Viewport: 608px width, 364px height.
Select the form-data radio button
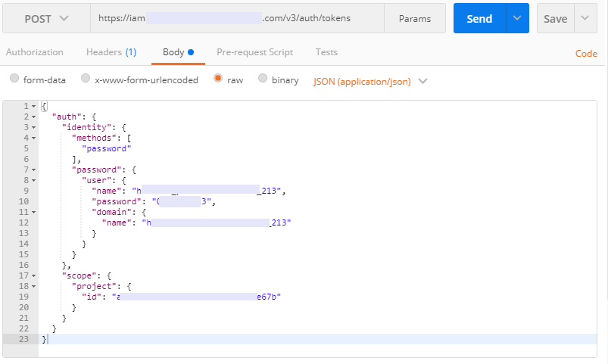tap(14, 78)
